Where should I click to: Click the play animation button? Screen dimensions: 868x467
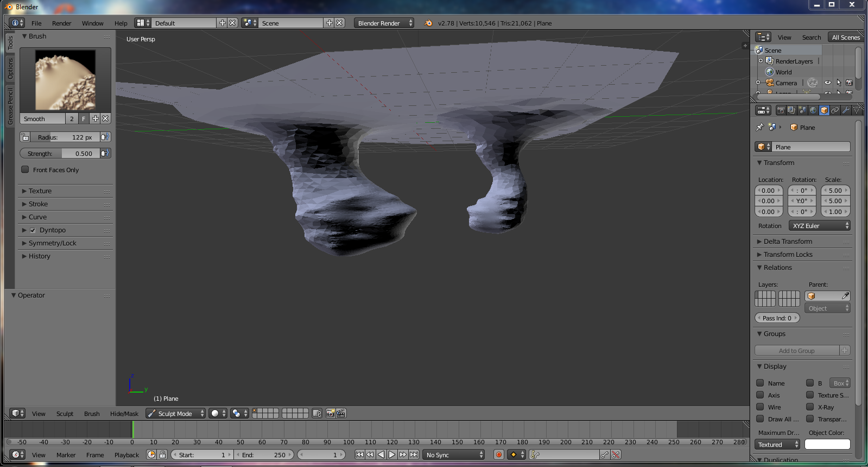(x=392, y=455)
